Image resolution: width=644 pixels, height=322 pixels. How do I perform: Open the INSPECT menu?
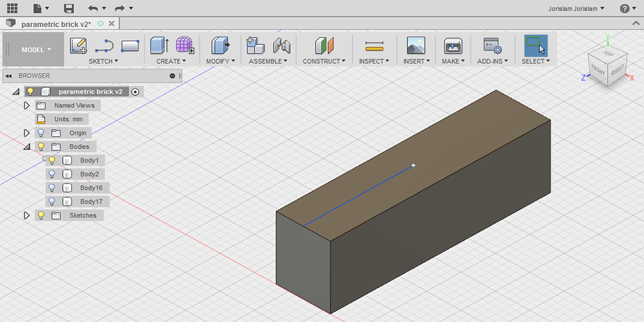click(374, 61)
